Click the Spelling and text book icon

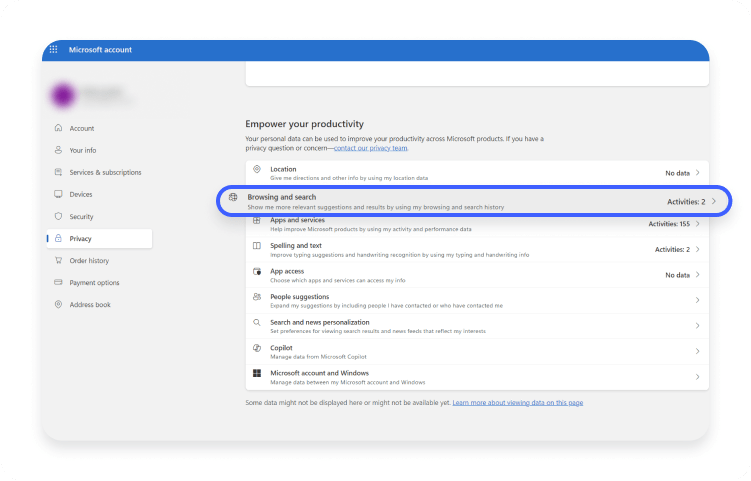[257, 246]
